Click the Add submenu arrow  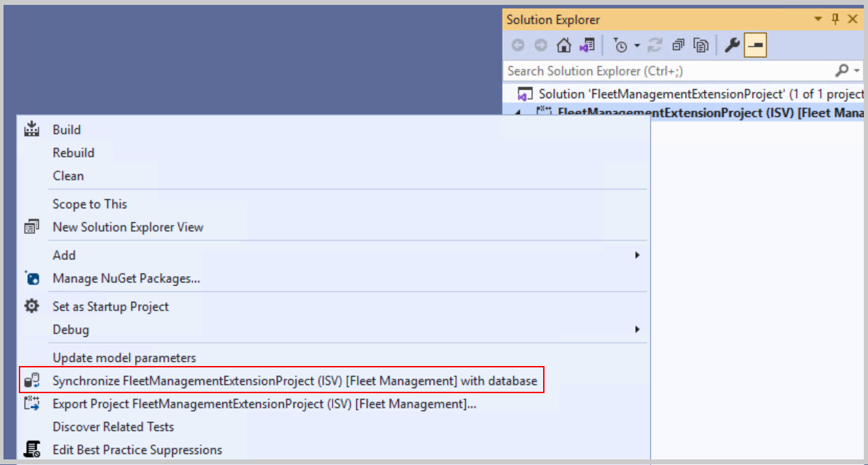(637, 255)
